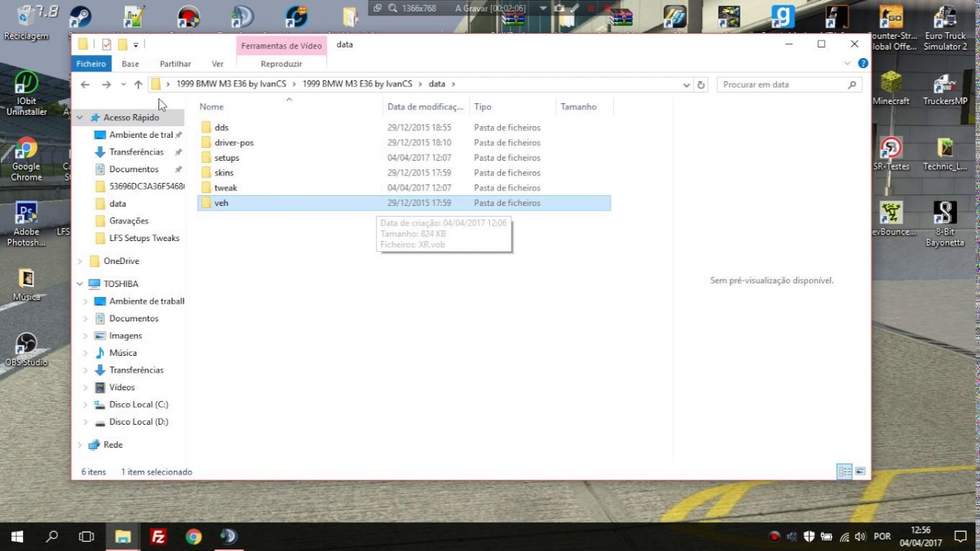This screenshot has height=551, width=980.
Task: Click the data breadcrumb segment
Action: (x=436, y=84)
